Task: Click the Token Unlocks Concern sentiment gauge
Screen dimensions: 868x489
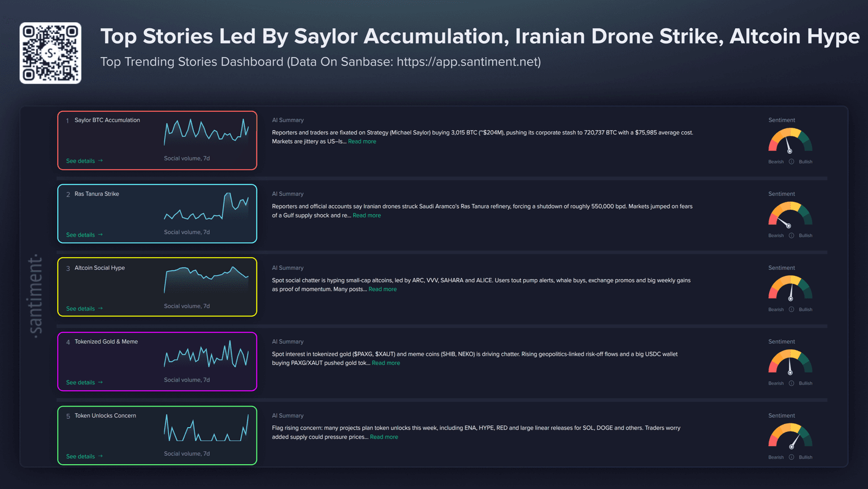Action: coord(790,436)
